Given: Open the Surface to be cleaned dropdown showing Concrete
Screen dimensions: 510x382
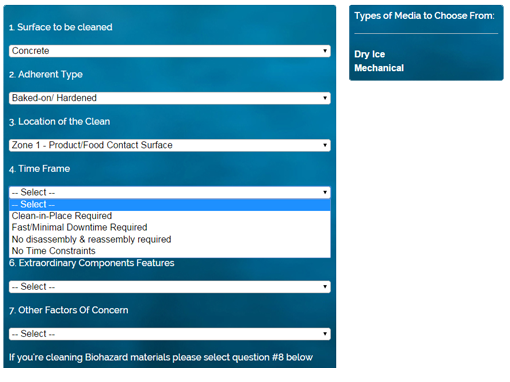Looking at the screenshot, I should coord(170,51).
